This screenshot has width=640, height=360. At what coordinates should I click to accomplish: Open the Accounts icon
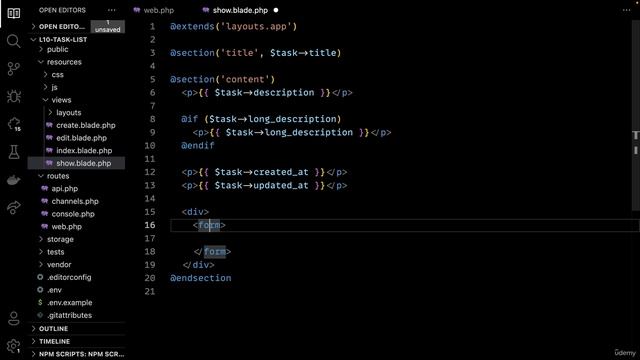click(13, 318)
